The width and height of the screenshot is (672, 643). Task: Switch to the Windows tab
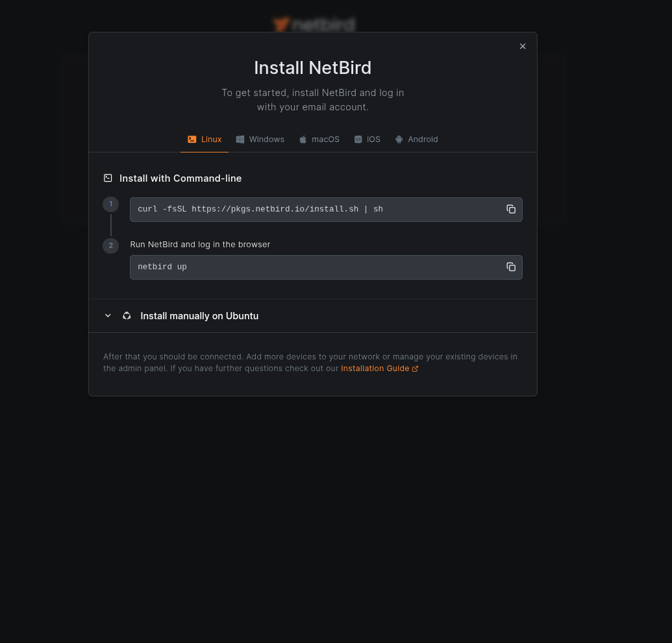[x=266, y=140]
